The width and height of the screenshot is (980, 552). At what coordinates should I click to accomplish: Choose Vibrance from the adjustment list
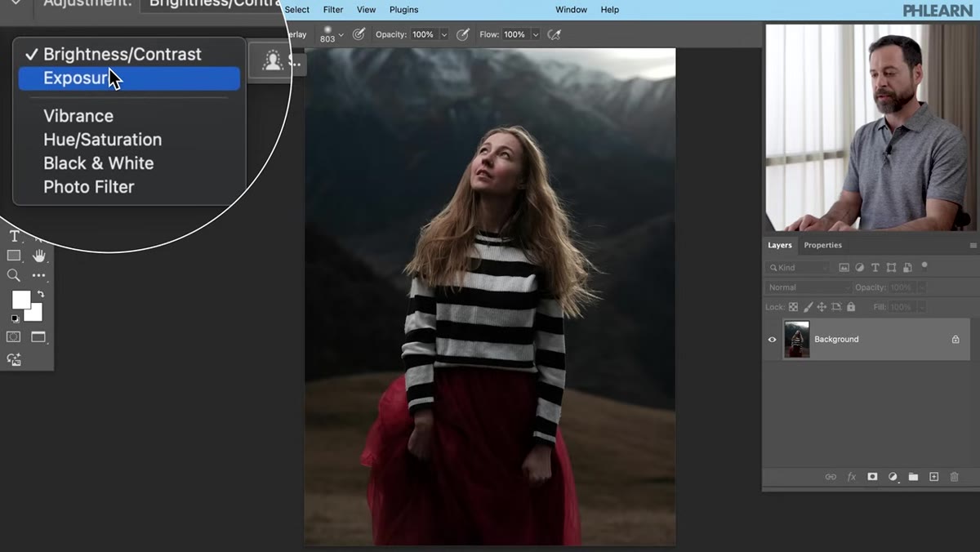[x=129, y=116]
